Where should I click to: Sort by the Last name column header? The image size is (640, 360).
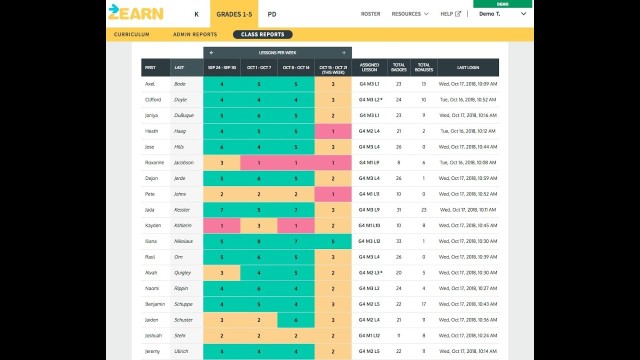point(187,67)
